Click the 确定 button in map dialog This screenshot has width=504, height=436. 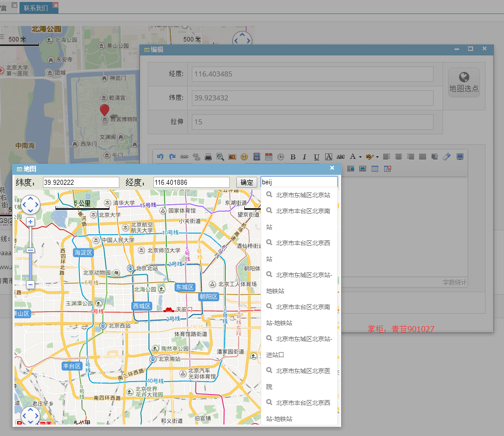click(247, 182)
